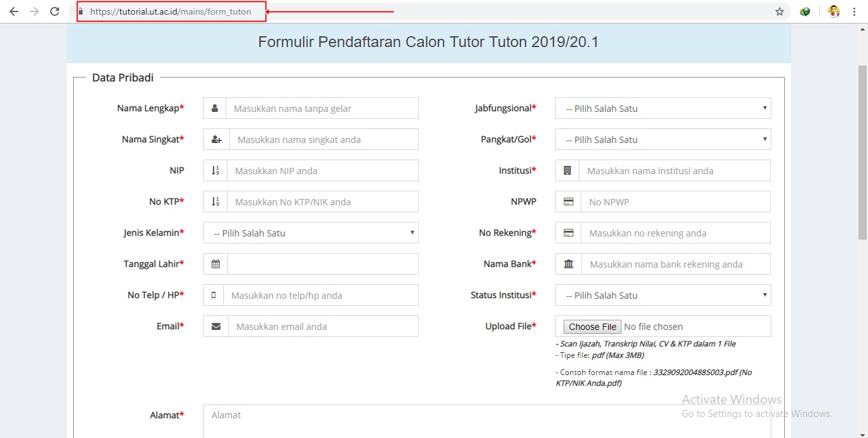Image resolution: width=868 pixels, height=438 pixels.
Task: Click the 'Formulir Pendaftaran Calon Tutor Tuton' heading
Action: (x=428, y=42)
